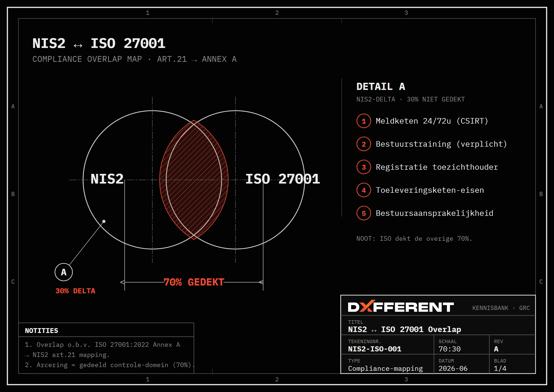The height and width of the screenshot is (392, 554).
Task: Click the numbered circle 3 marker
Action: 364,167
